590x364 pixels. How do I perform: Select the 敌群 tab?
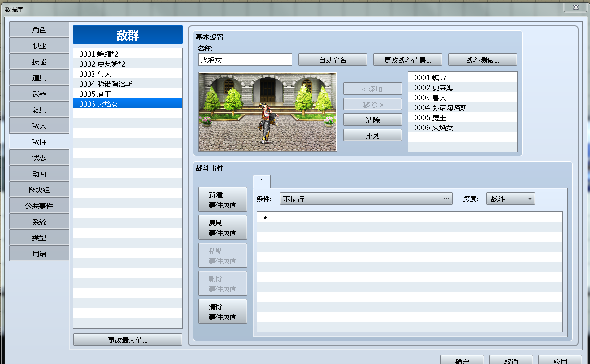39,142
